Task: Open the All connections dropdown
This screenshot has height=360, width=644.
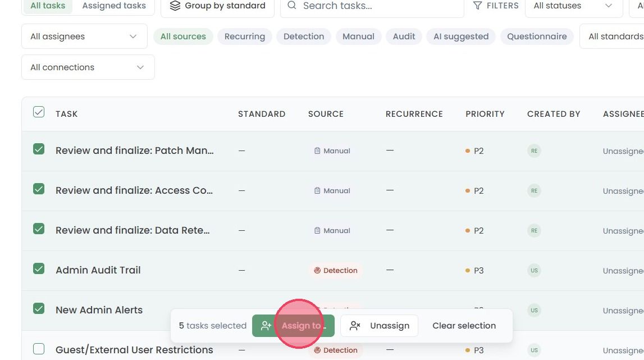Action: point(88,67)
